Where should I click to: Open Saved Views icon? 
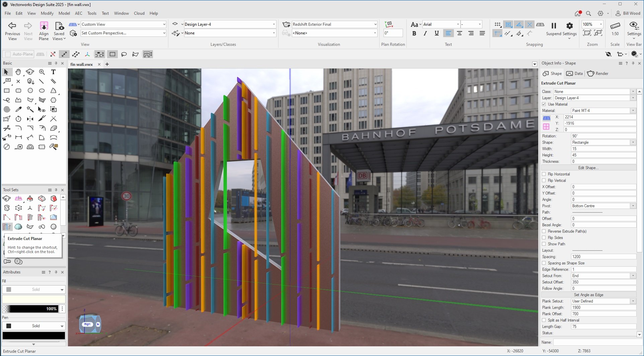coord(59,26)
